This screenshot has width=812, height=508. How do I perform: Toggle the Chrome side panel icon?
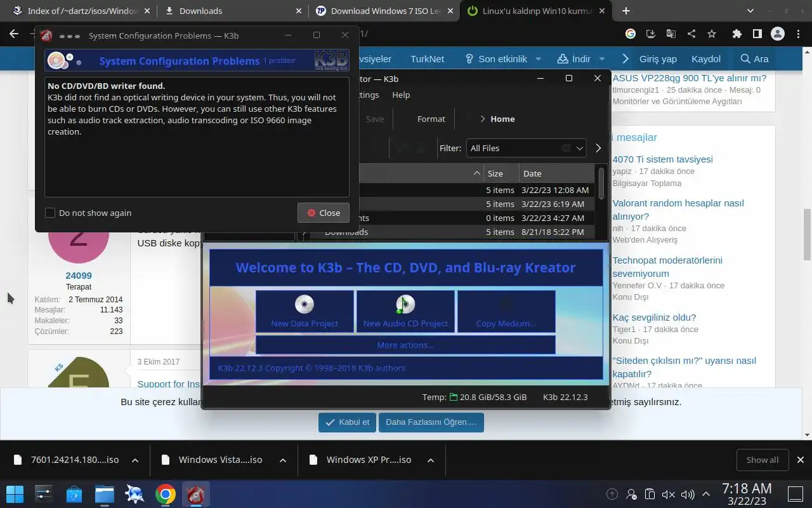tap(757, 34)
